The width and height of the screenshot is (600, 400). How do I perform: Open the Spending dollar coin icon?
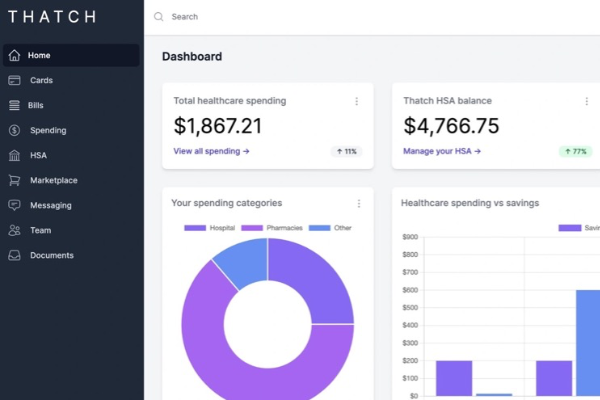14,131
